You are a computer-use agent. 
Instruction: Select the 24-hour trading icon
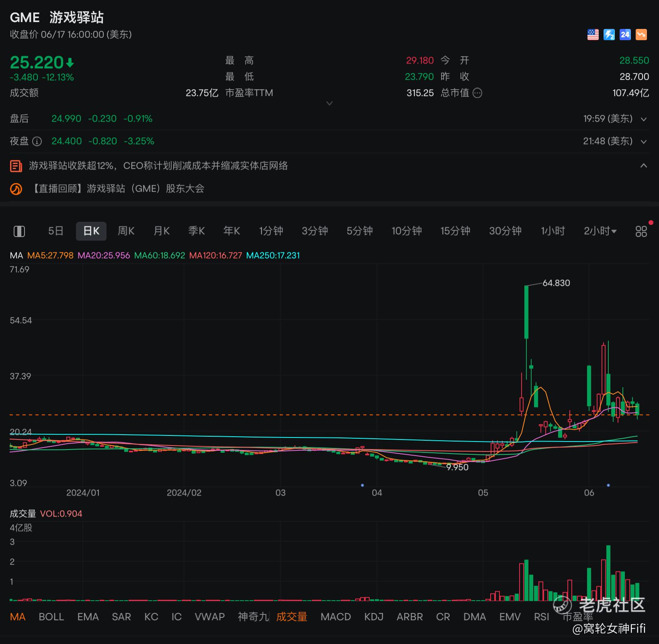point(625,35)
